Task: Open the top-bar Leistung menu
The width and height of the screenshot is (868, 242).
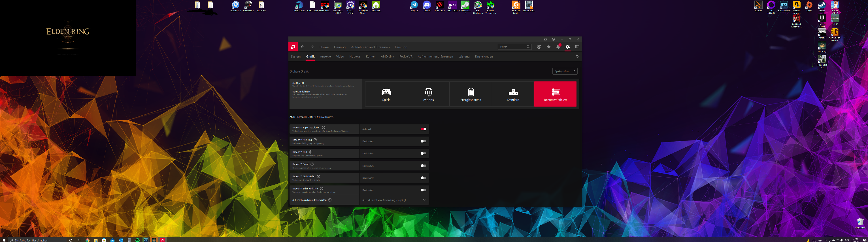Action: (x=401, y=47)
